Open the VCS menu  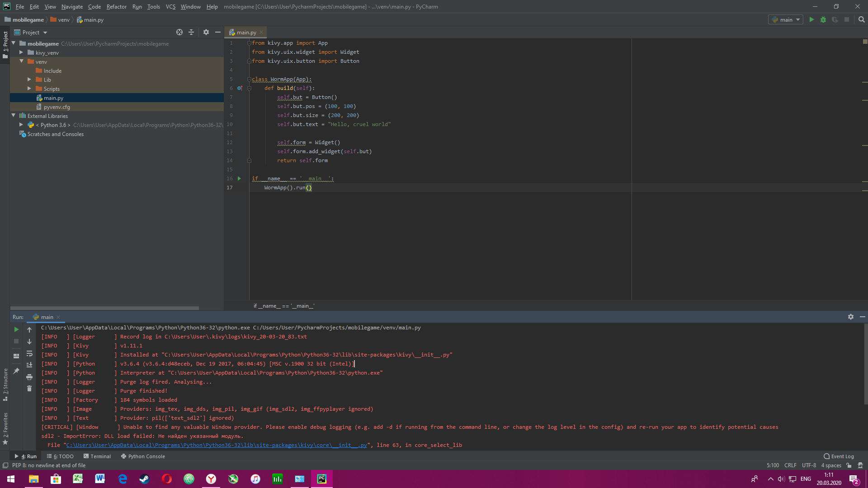170,7
